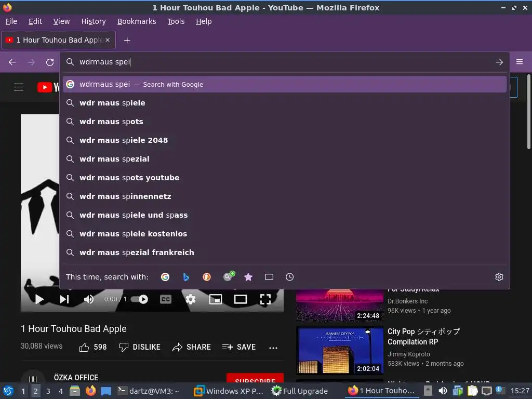
Task: Toggle the video autoplay switch
Action: [139, 299]
